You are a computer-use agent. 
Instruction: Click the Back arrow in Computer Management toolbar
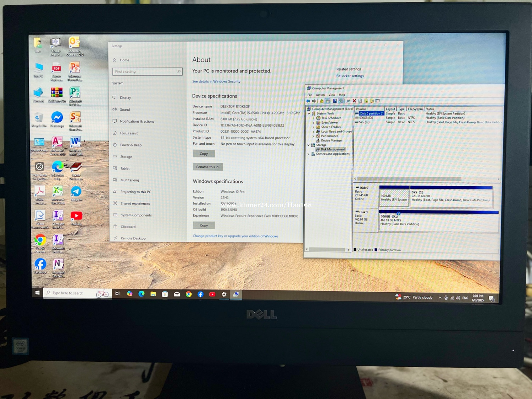pyautogui.click(x=308, y=101)
